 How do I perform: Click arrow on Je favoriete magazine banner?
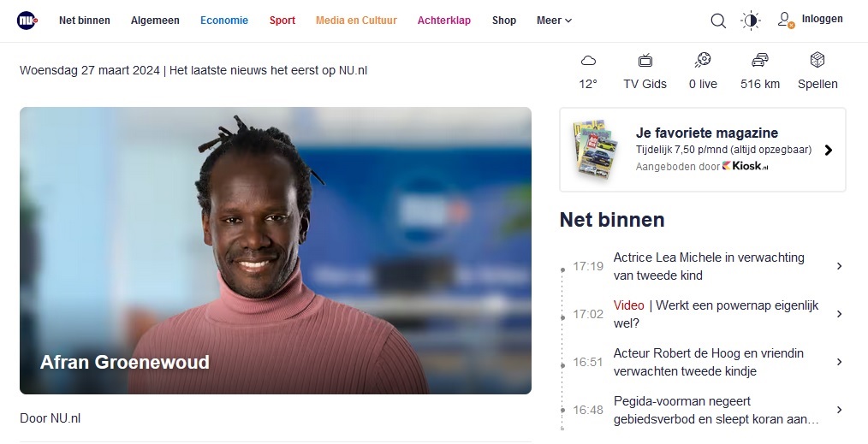point(828,150)
